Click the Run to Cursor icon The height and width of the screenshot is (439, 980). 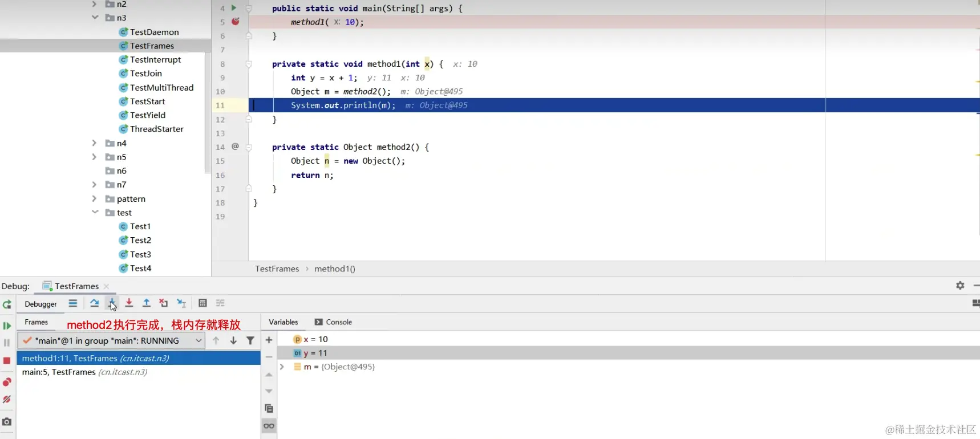click(181, 303)
